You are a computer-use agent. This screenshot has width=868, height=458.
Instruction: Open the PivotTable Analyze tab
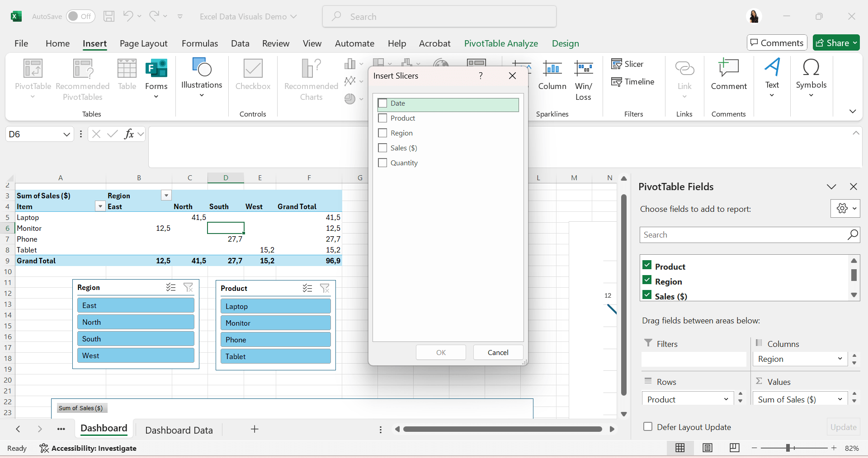tap(501, 43)
